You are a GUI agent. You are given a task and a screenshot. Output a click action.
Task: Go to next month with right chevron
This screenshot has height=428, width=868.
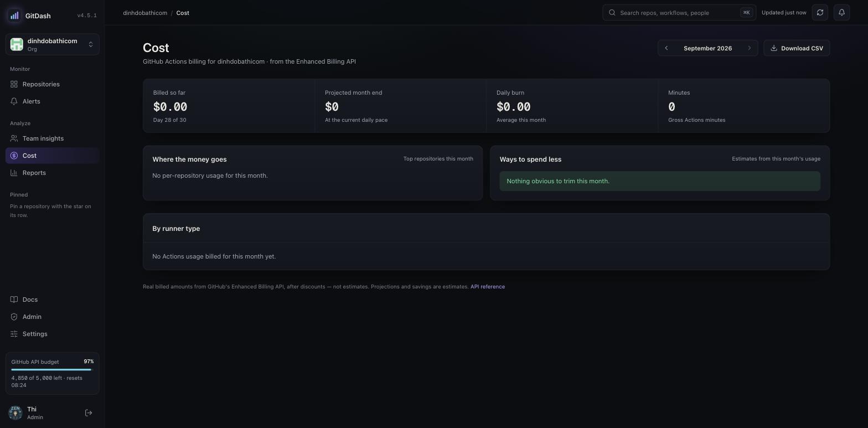click(x=750, y=48)
